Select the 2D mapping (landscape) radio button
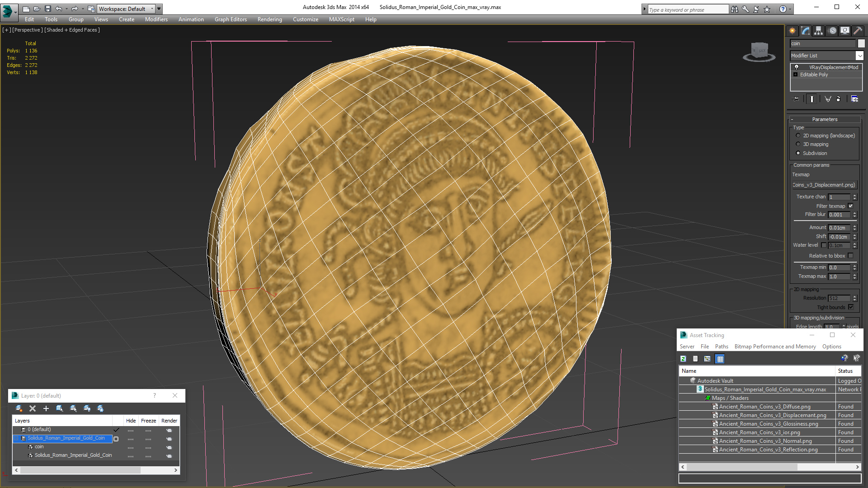The image size is (868, 488). point(798,136)
